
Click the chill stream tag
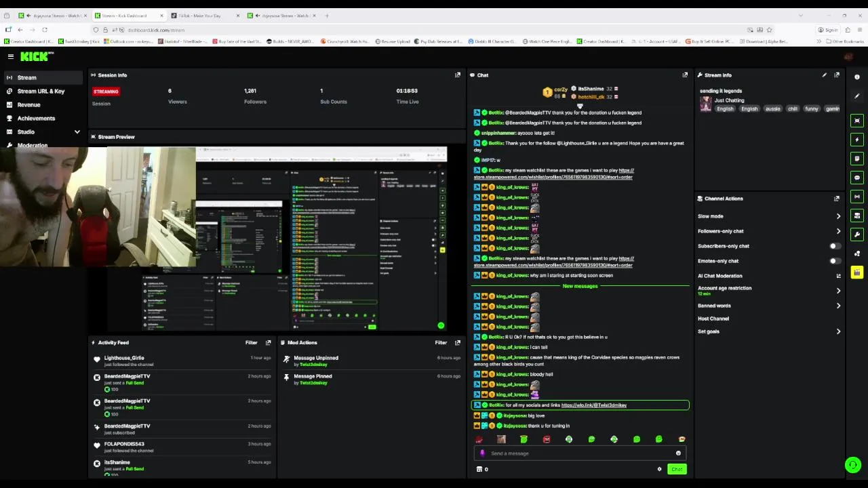pyautogui.click(x=792, y=109)
